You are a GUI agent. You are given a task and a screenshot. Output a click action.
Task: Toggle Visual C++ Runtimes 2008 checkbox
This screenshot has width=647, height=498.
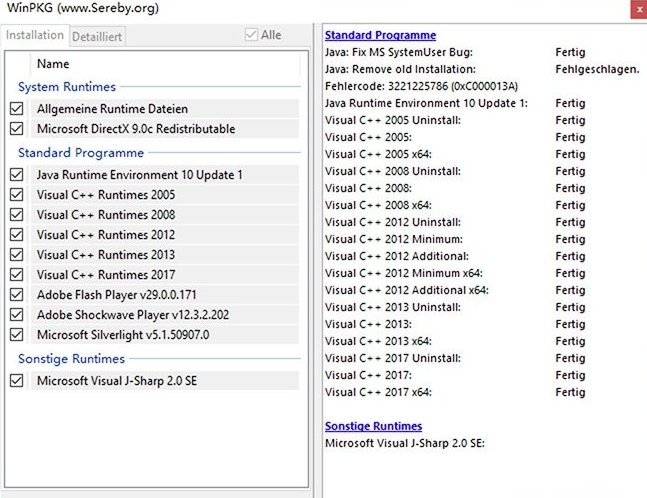[17, 215]
